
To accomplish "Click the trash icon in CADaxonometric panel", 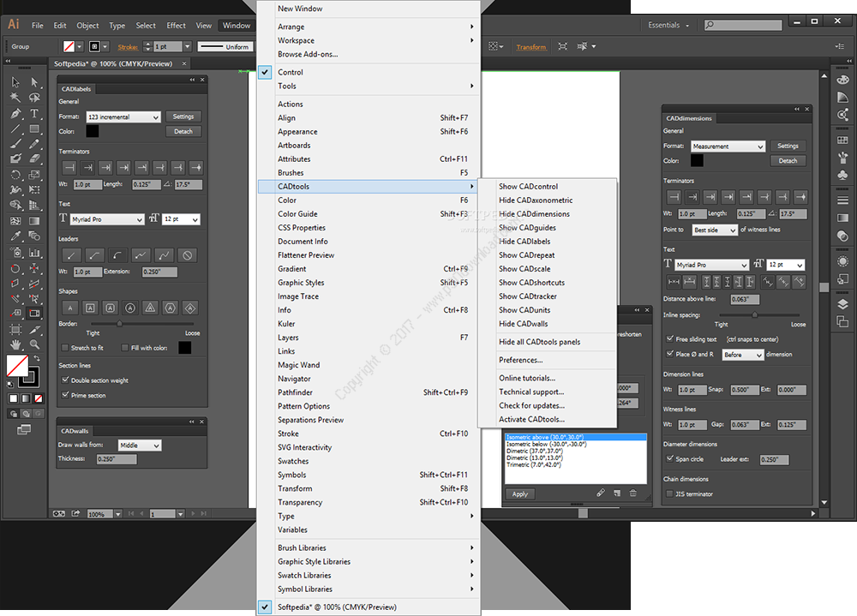I will 633,493.
